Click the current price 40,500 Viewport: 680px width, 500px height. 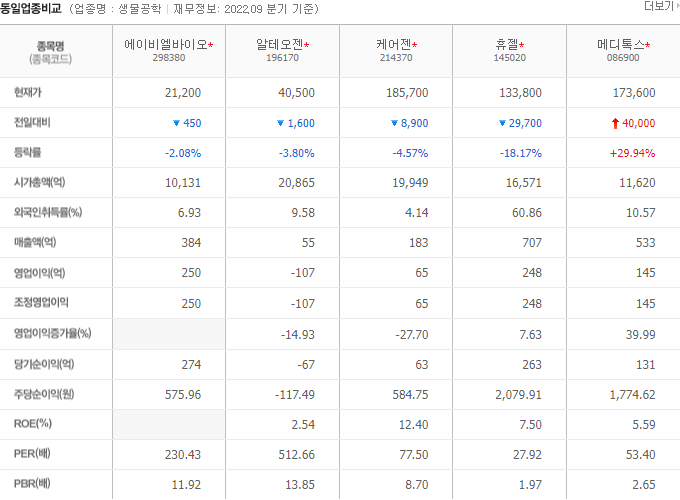click(296, 93)
